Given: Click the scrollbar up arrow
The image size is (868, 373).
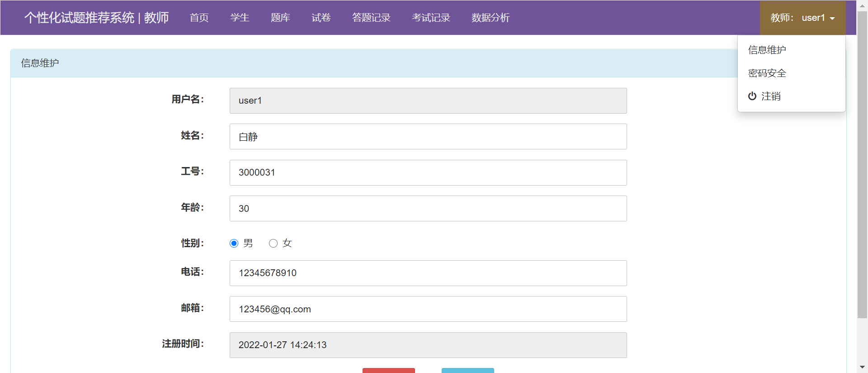Looking at the screenshot, I should (x=862, y=6).
